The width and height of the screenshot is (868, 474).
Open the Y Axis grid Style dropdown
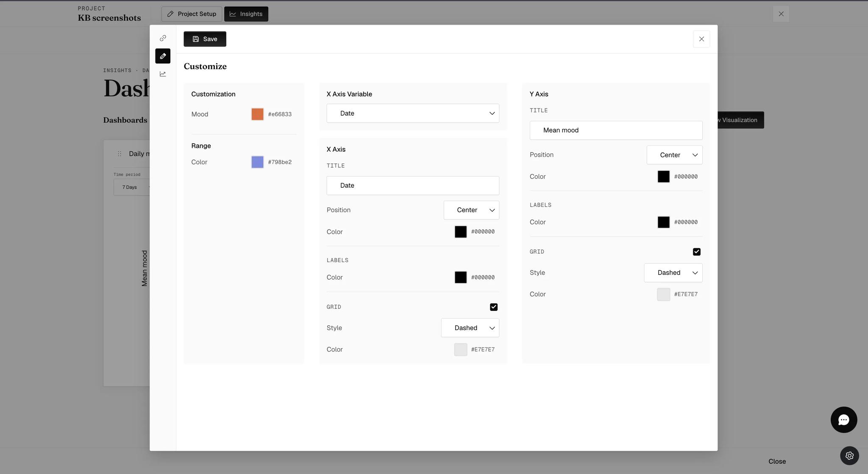[x=673, y=273]
